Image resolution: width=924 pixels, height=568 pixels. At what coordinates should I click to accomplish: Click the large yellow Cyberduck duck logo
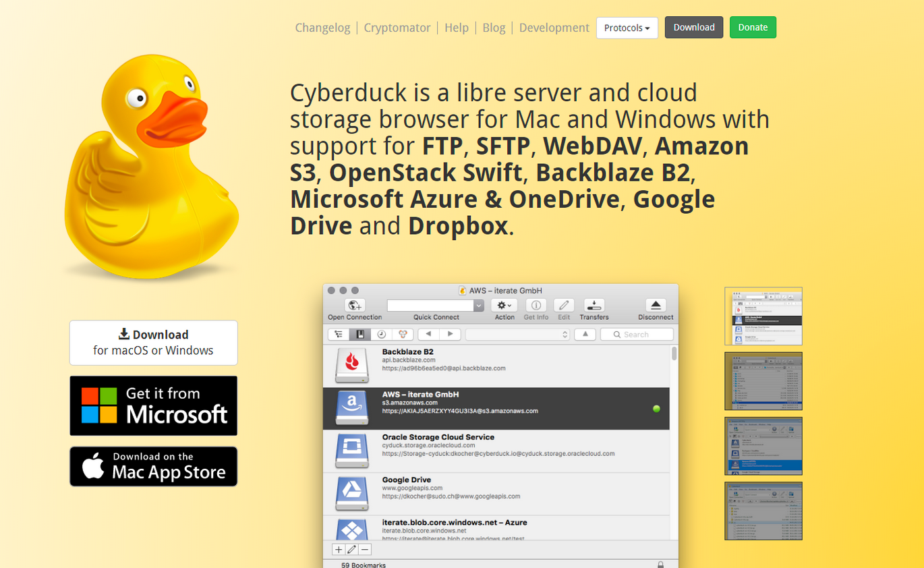pos(152,166)
